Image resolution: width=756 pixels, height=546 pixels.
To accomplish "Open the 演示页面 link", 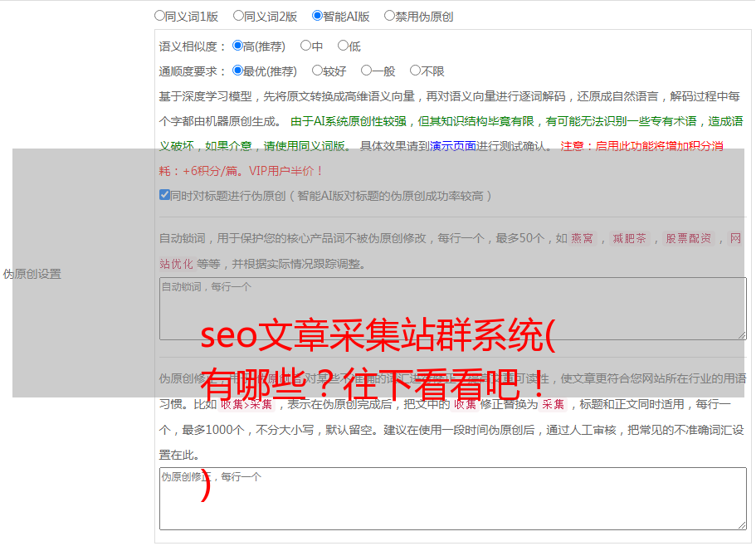I will 453,146.
